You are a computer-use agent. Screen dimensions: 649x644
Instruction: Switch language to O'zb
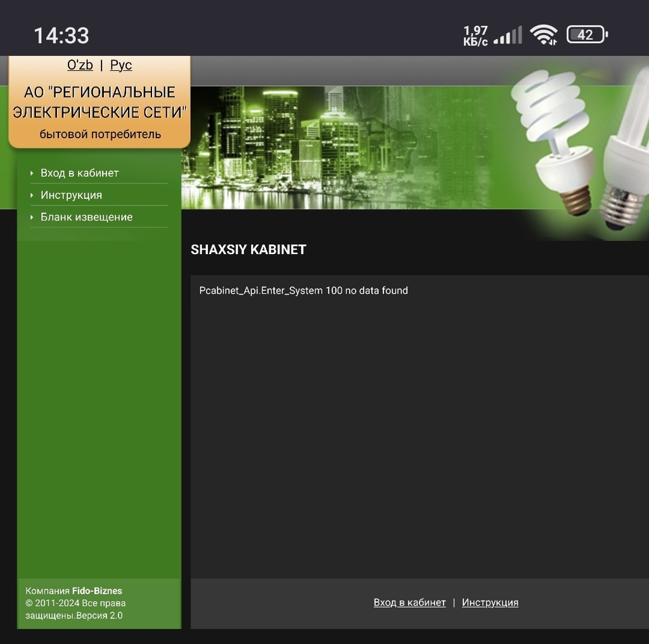[80, 65]
